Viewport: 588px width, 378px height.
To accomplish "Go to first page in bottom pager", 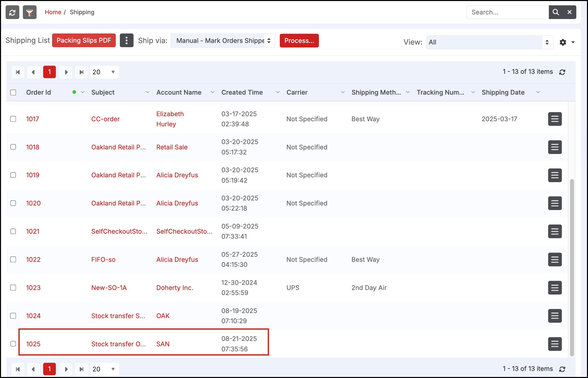I will [x=18, y=369].
